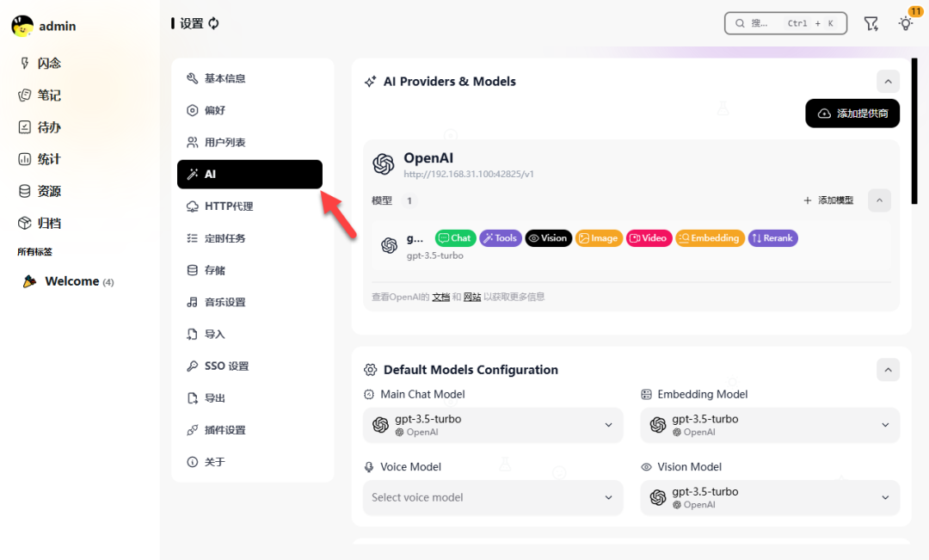Click the refresh icon beside 设置 title
The width and height of the screenshot is (929, 560).
click(x=214, y=23)
